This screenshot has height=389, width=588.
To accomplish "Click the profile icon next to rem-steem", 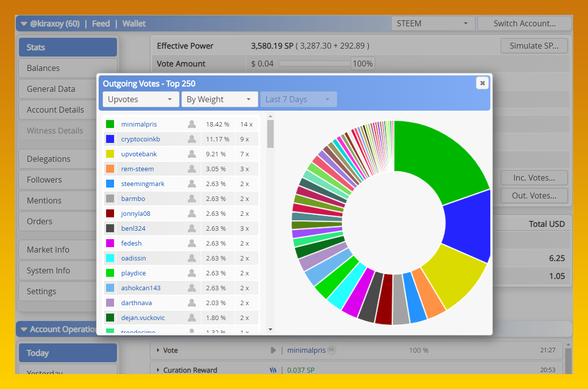I will (192, 169).
